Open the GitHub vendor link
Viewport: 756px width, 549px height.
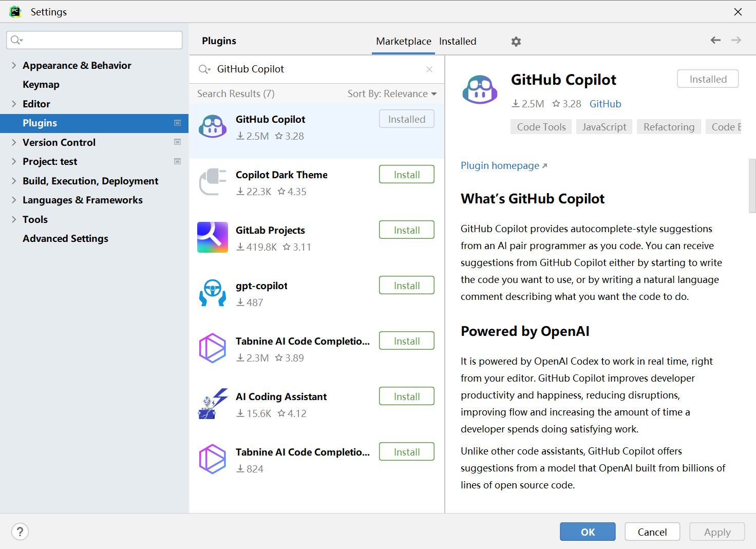pos(605,104)
